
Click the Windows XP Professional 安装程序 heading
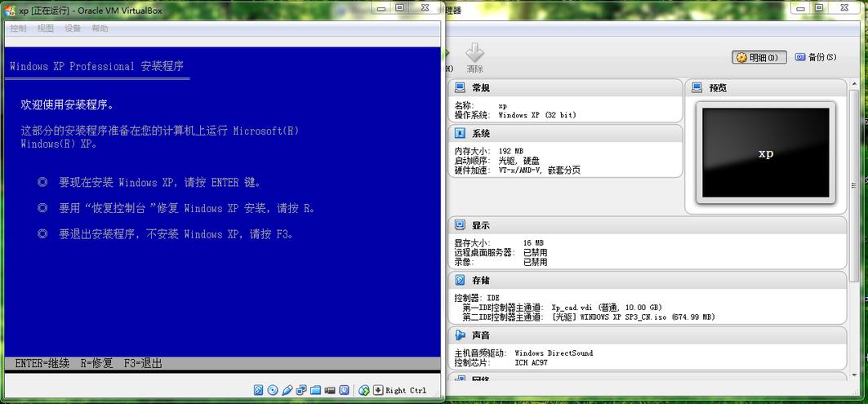(97, 66)
